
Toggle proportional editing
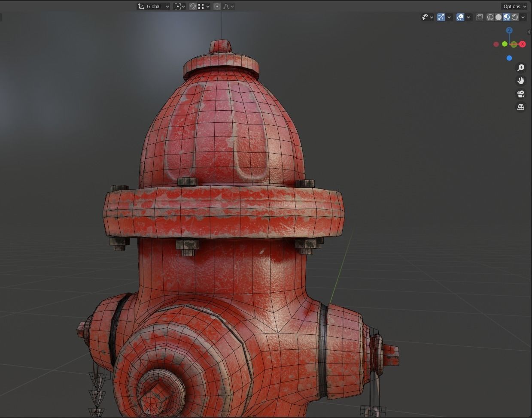tap(217, 6)
